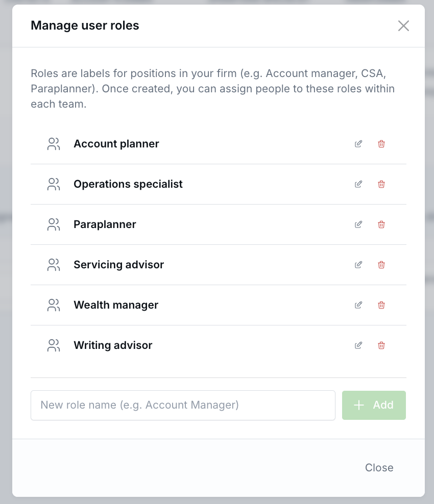Edit the Operations specialist role
The height and width of the screenshot is (504, 434).
coord(358,184)
